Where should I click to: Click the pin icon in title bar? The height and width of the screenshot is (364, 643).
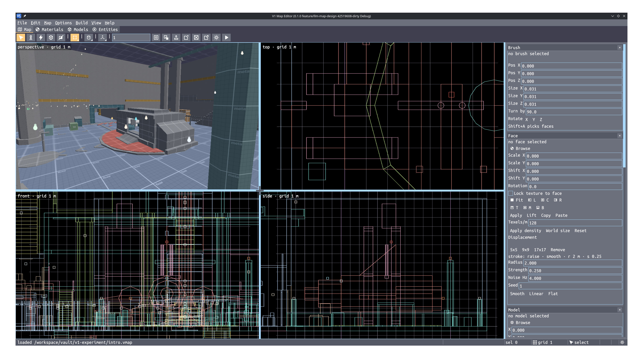point(25,16)
